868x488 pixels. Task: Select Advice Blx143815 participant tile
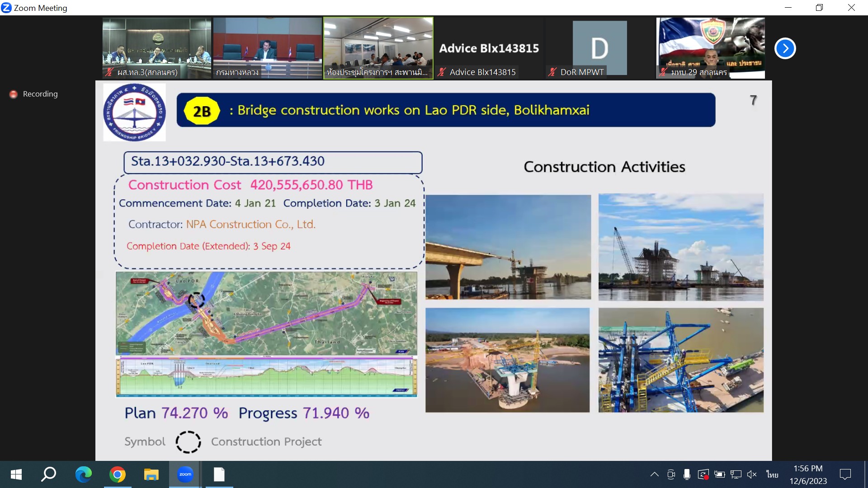(x=489, y=48)
